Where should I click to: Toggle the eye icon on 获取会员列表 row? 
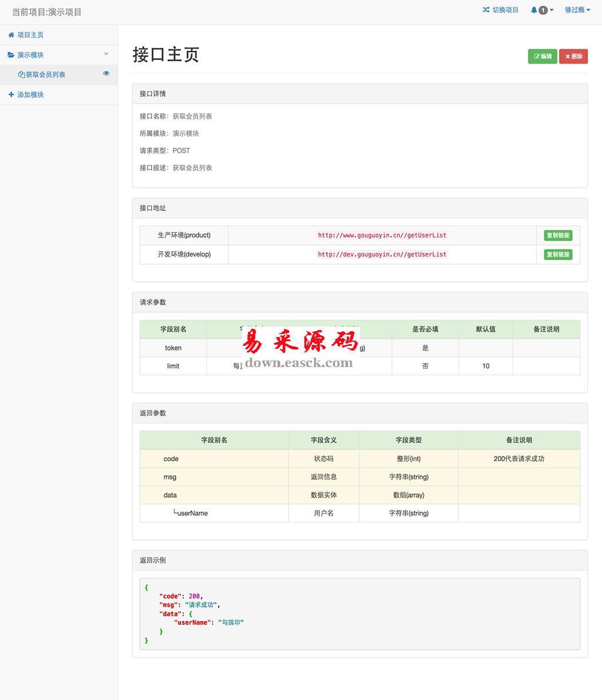[x=106, y=73]
